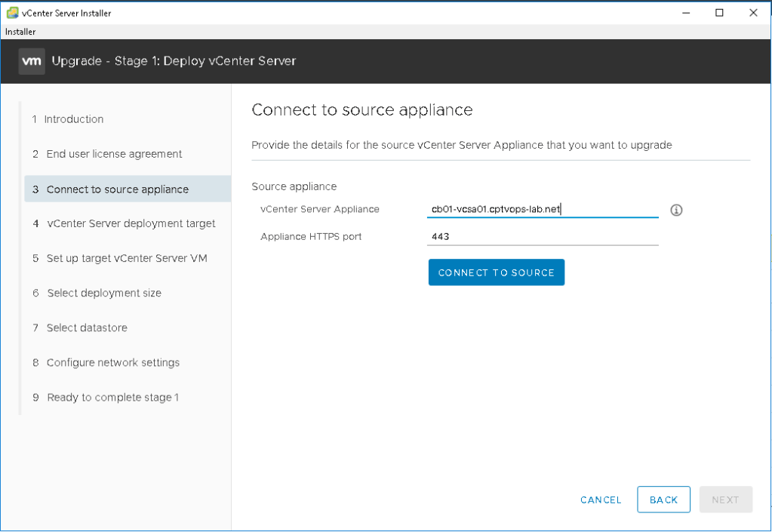The image size is (772, 532).
Task: Cancel the upgrade wizard
Action: (x=601, y=500)
